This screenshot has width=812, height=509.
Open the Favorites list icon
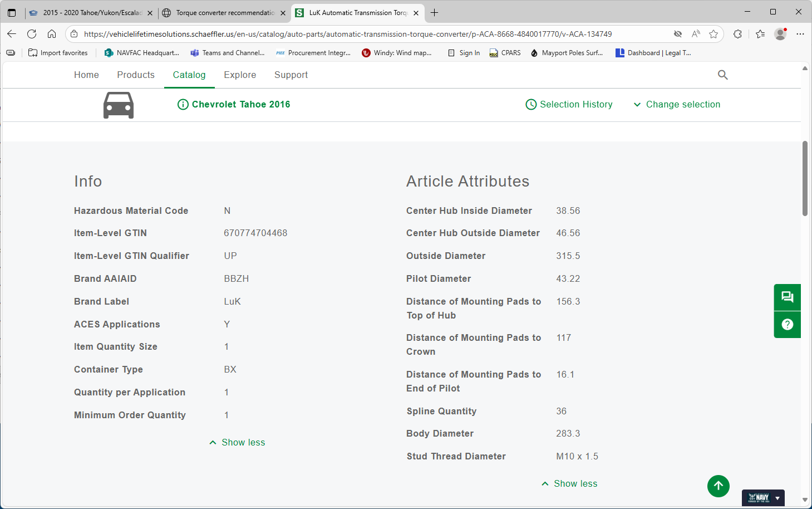click(x=760, y=34)
